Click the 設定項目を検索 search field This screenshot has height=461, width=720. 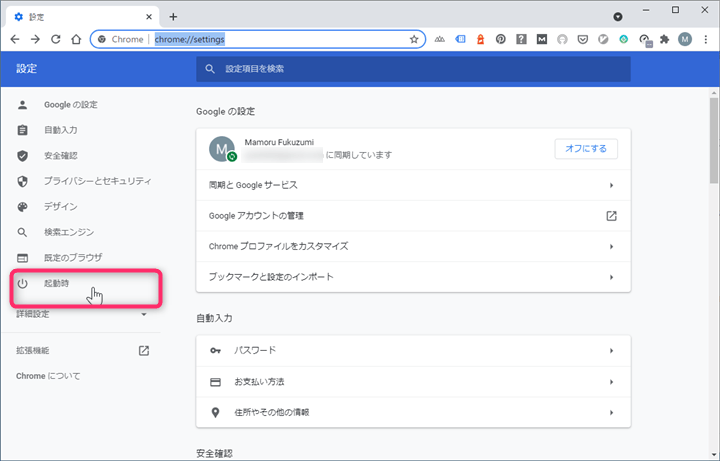[413, 69]
